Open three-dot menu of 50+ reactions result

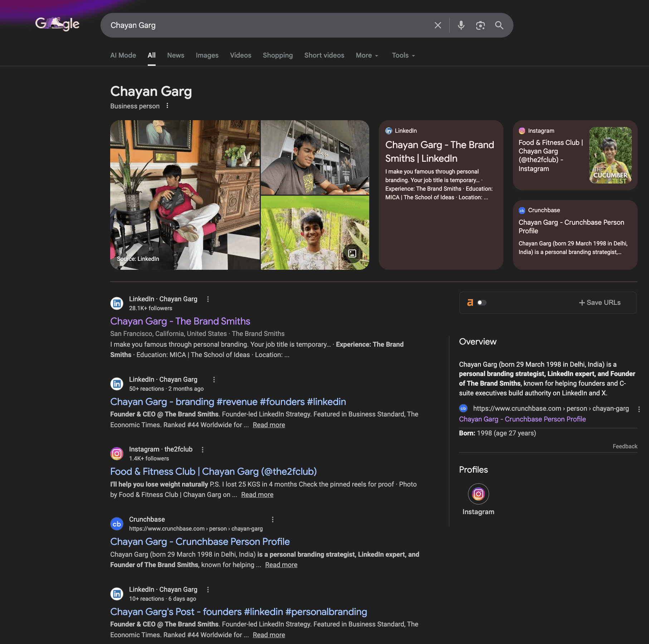pos(214,380)
